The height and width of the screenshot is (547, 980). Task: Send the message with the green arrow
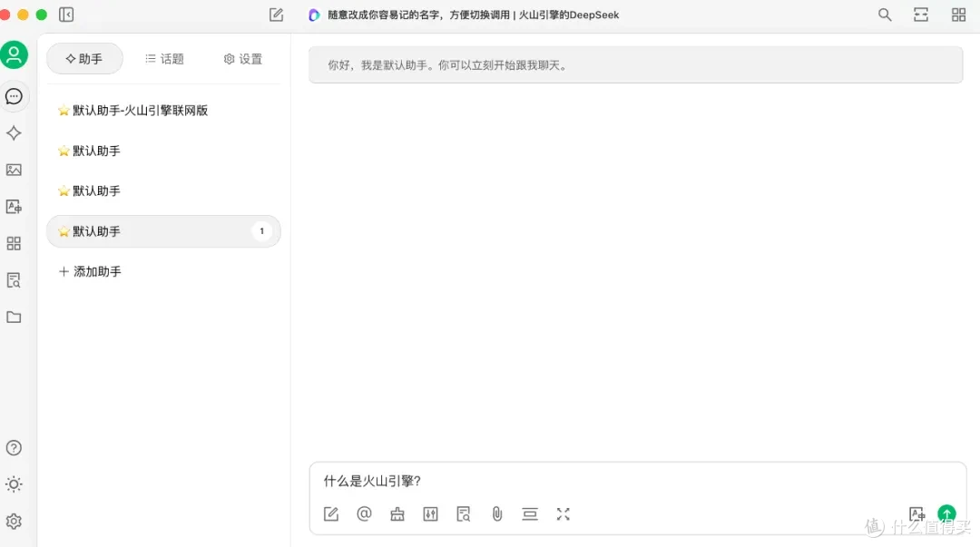(x=946, y=513)
